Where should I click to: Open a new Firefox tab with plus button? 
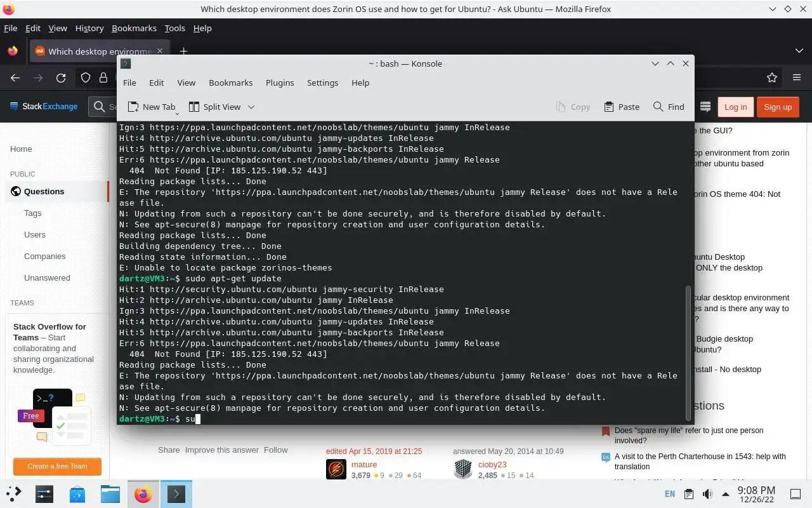(x=183, y=51)
